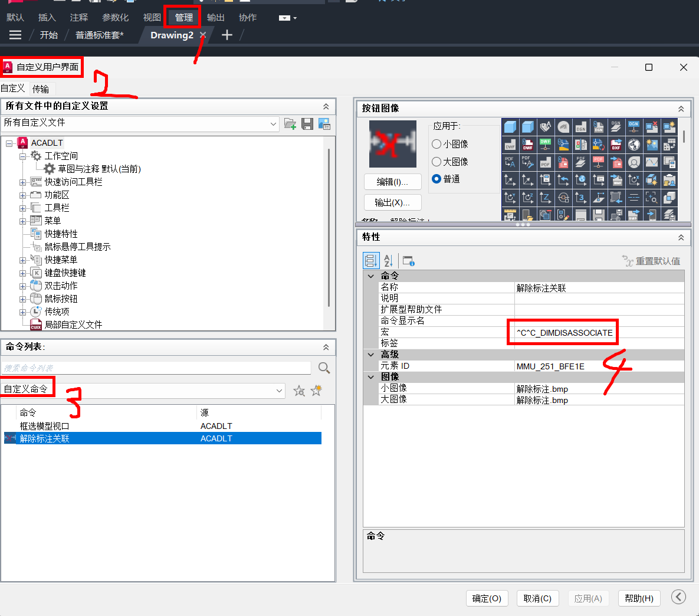Choose the UCS rotate about X image
699x616 pixels.
(634, 180)
